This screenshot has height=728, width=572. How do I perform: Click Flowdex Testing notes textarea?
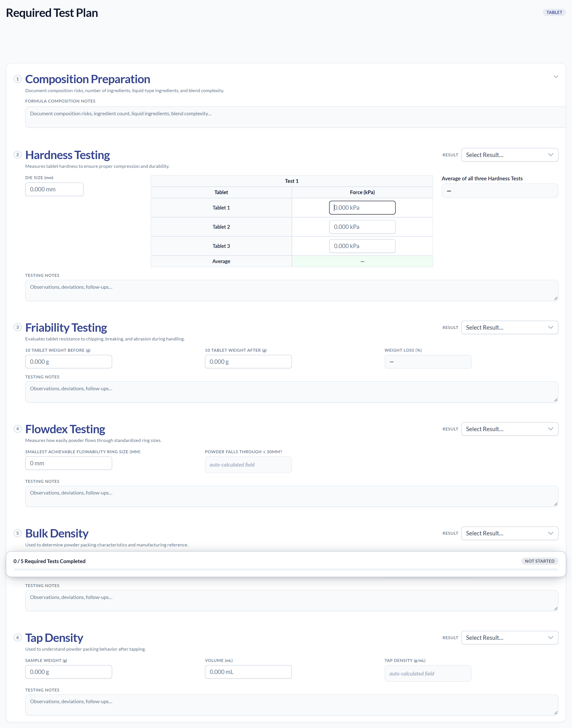tap(292, 496)
